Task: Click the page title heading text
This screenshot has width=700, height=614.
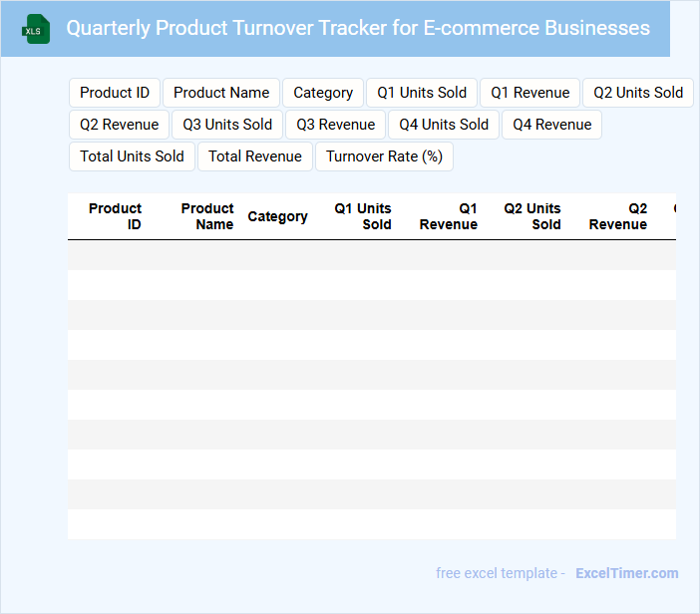Action: point(358,28)
